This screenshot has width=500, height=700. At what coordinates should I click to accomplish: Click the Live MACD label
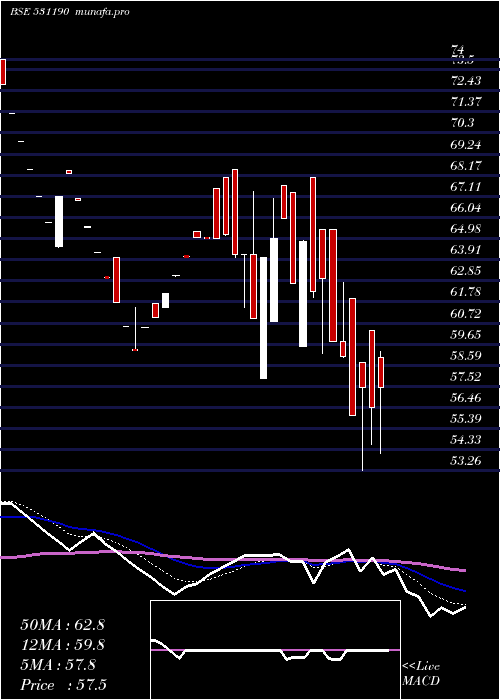[x=421, y=674]
